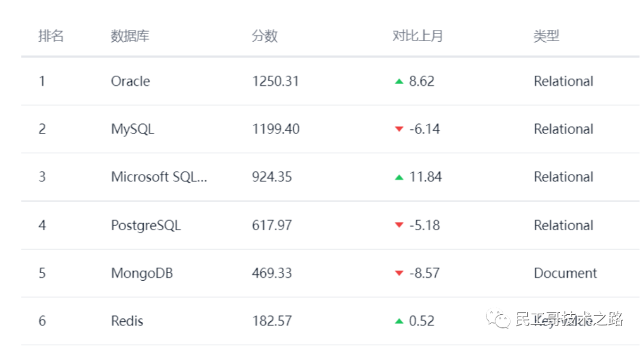Open the PostgreSQL database entry
This screenshot has height=347, width=644.
[x=145, y=225]
